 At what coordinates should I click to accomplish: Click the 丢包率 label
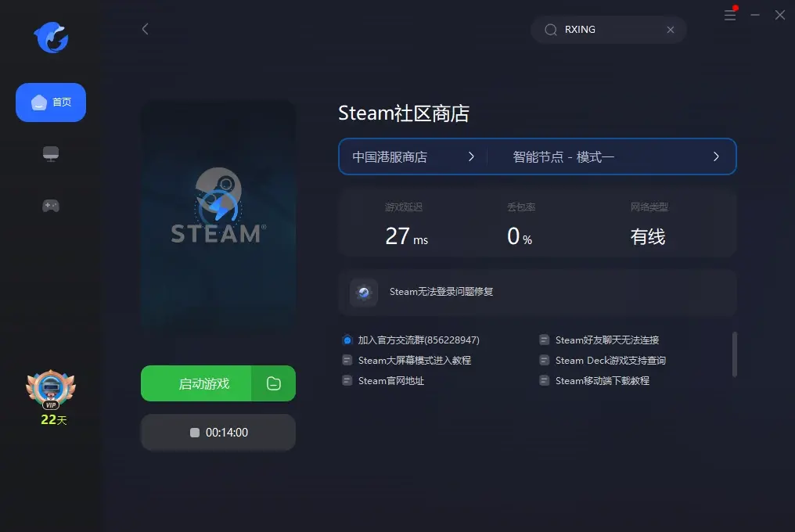pyautogui.click(x=521, y=207)
